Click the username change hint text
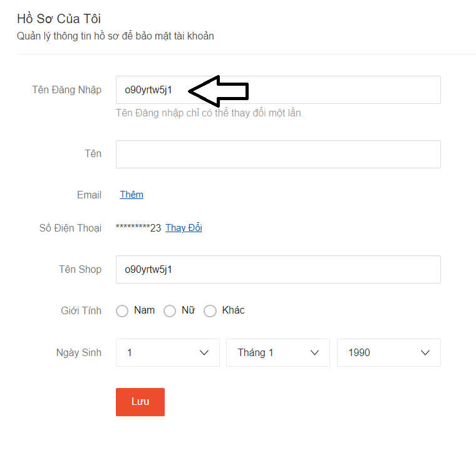This screenshot has width=476, height=470. click(209, 113)
